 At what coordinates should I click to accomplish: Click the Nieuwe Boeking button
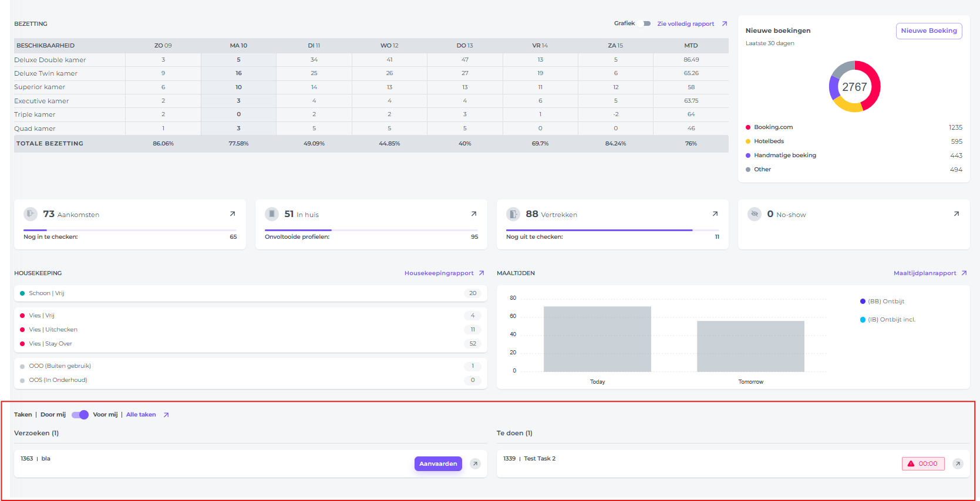[928, 31]
